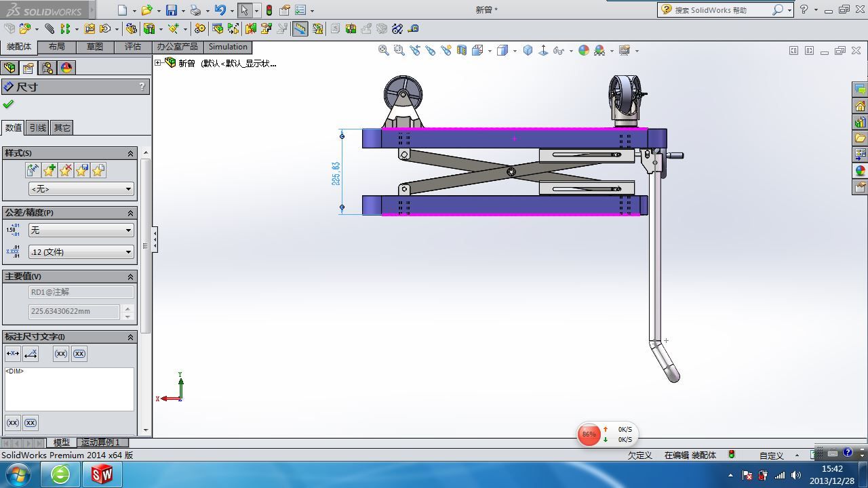868x488 pixels.
Task: Click the Edit appearance color sphere icon
Action: (584, 50)
